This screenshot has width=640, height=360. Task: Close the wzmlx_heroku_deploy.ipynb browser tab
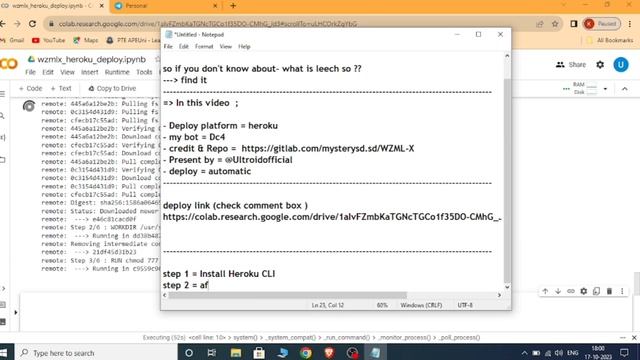(x=102, y=6)
